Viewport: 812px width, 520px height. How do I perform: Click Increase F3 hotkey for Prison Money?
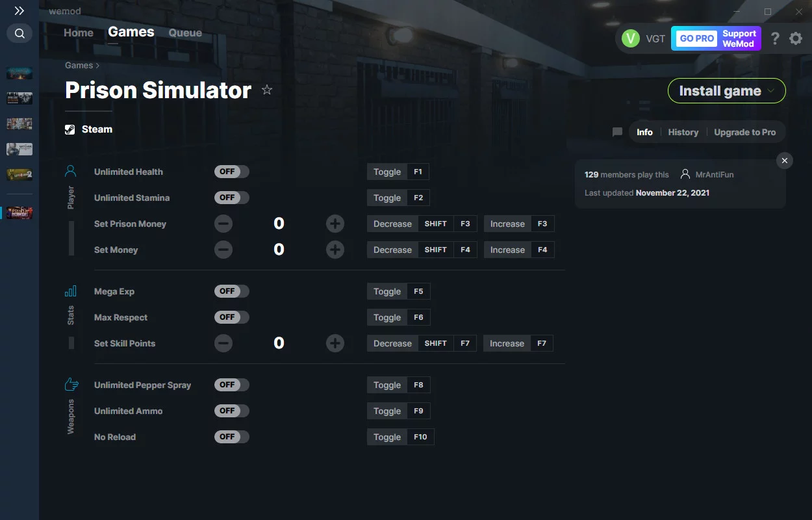click(x=519, y=224)
